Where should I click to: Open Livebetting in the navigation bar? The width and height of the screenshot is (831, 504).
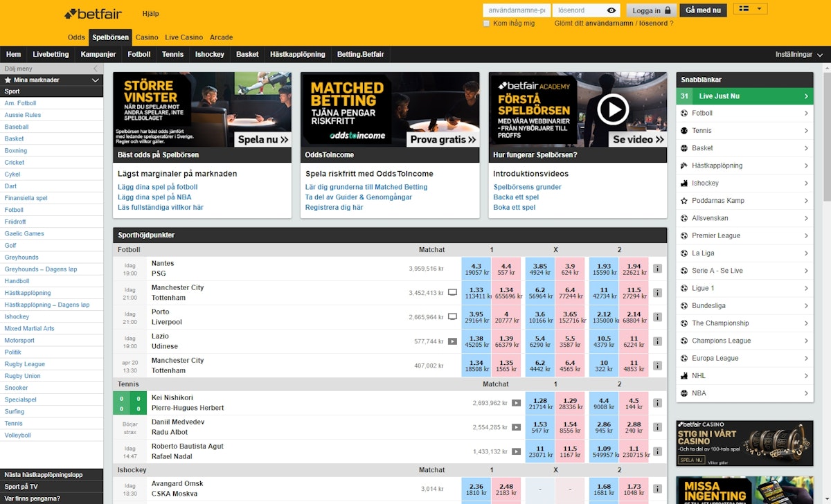51,55
